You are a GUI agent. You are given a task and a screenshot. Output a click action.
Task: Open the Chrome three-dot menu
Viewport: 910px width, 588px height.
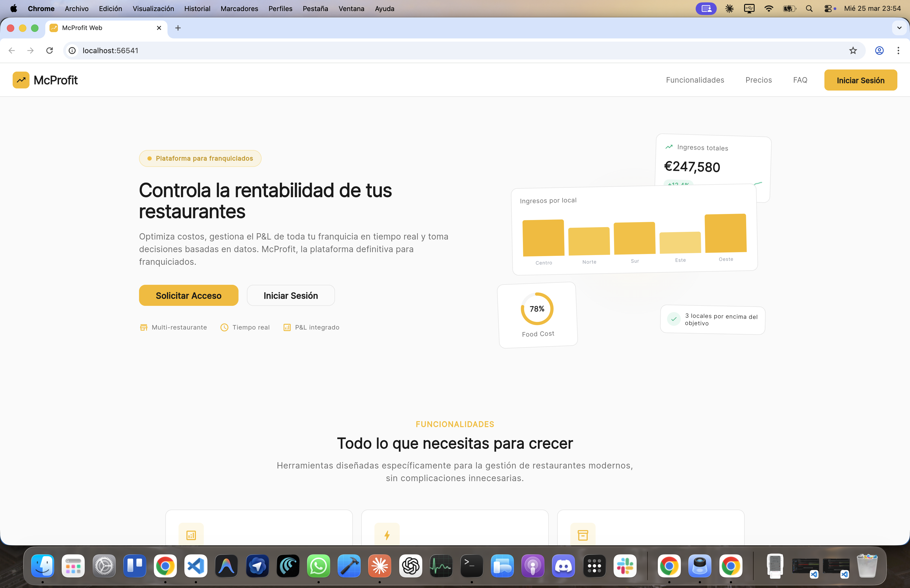898,50
